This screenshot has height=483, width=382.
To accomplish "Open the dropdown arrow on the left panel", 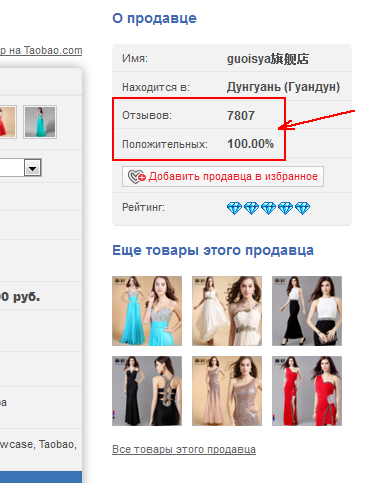I will [x=33, y=168].
